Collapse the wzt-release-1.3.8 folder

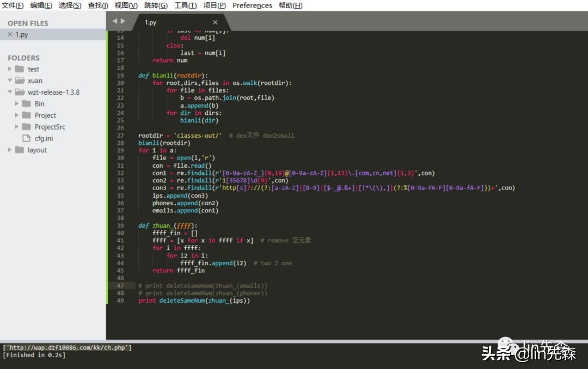point(10,92)
